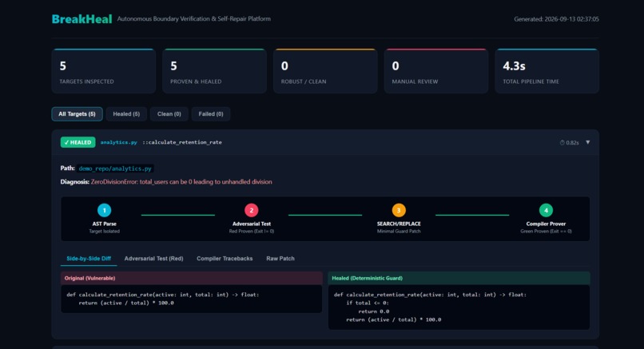Click the demo_repo/analytics.py path

pos(115,169)
